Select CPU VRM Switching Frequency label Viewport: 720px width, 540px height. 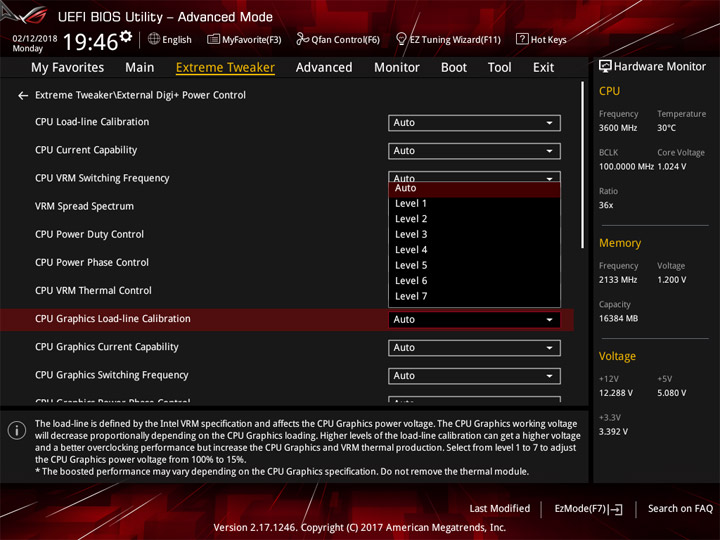pos(102,178)
